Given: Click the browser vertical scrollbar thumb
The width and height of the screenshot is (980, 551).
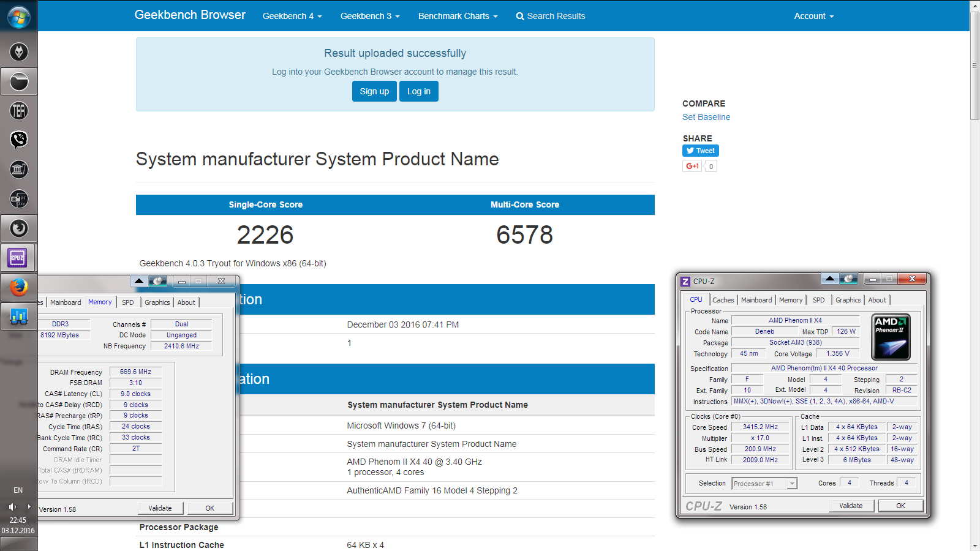Looking at the screenshot, I should click(975, 66).
